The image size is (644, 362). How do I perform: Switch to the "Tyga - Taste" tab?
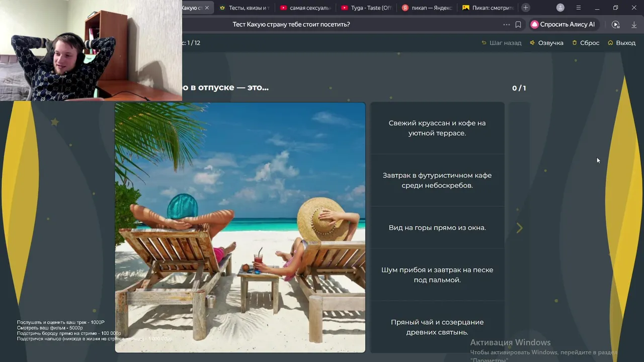[366, 8]
